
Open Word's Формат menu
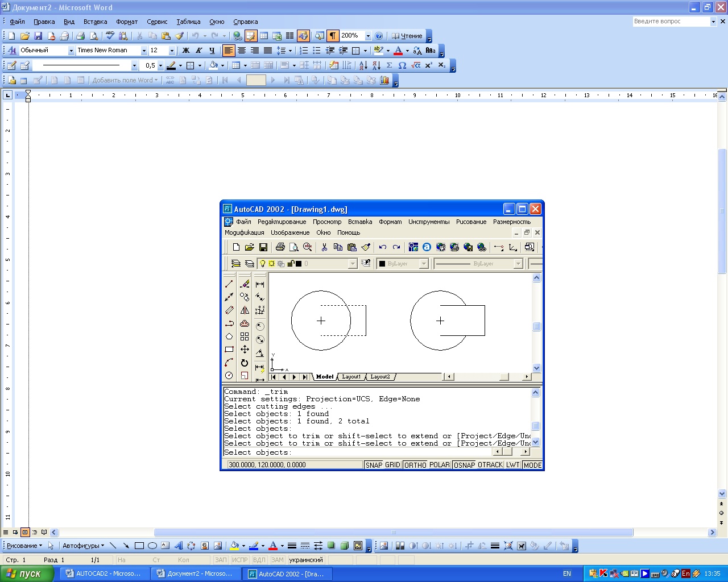pos(127,22)
